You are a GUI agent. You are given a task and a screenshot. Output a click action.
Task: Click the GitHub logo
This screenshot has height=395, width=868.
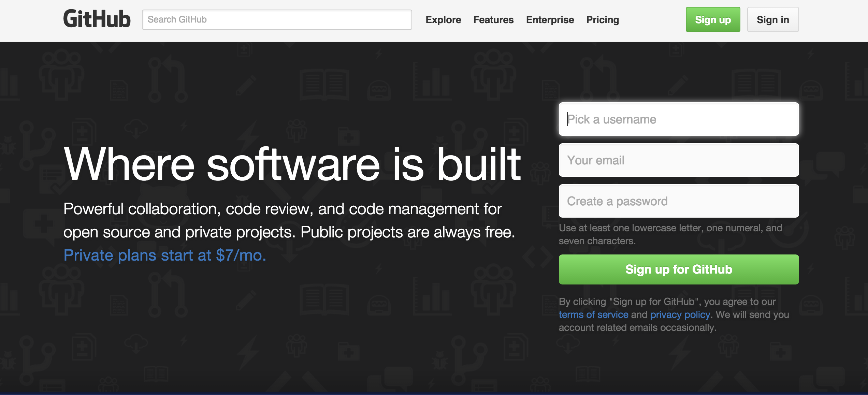coord(97,19)
